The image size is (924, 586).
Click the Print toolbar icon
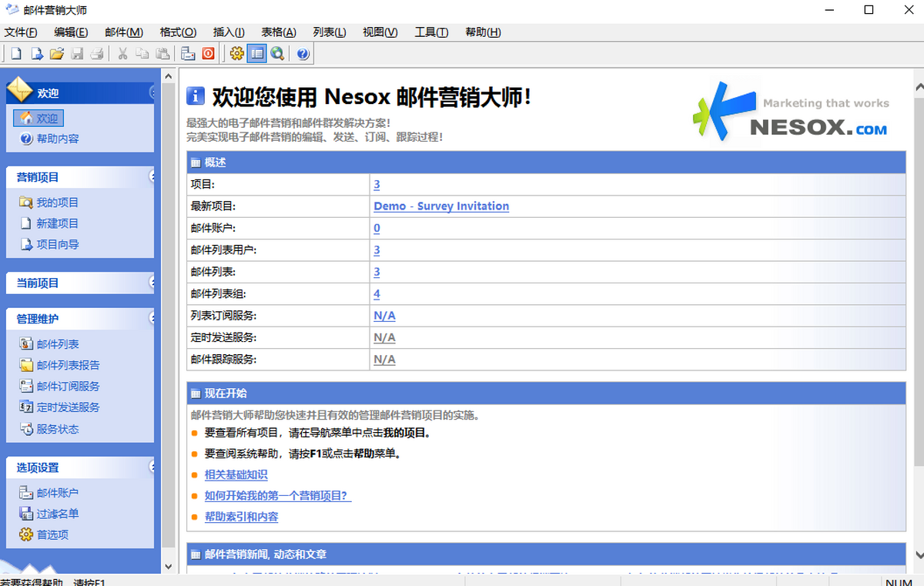point(97,54)
